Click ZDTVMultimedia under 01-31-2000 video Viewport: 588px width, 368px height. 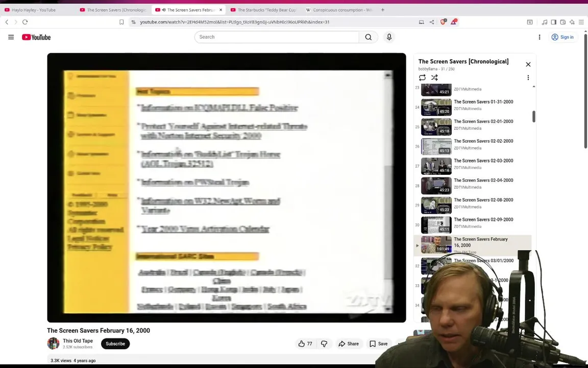(x=468, y=109)
